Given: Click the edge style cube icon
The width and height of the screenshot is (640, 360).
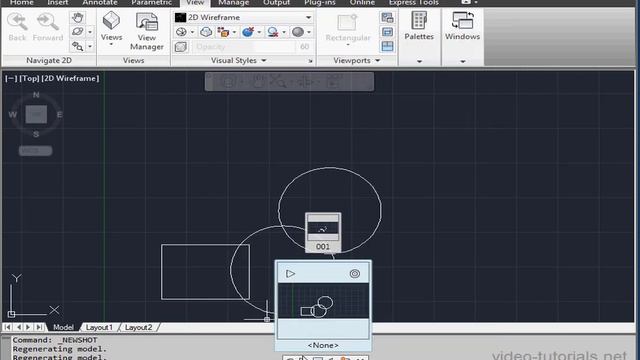Looking at the screenshot, I should (x=223, y=32).
